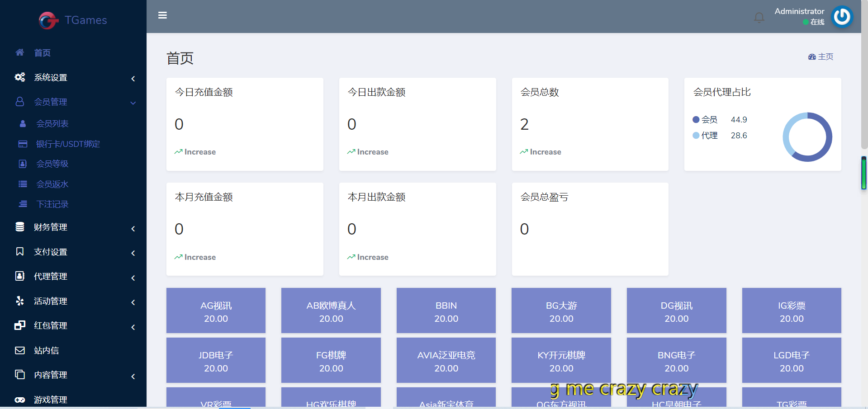Click the hamburger menu toggle icon
This screenshot has width=868, height=409.
pyautogui.click(x=163, y=15)
